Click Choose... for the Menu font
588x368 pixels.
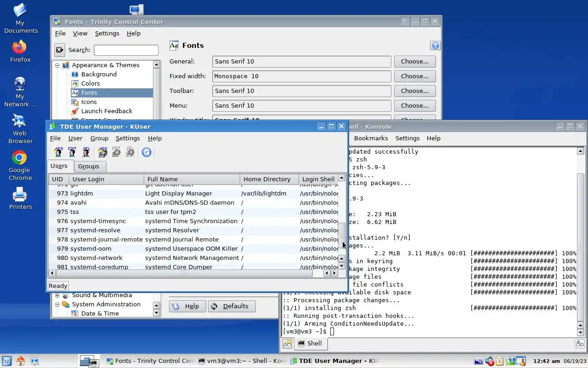point(415,105)
